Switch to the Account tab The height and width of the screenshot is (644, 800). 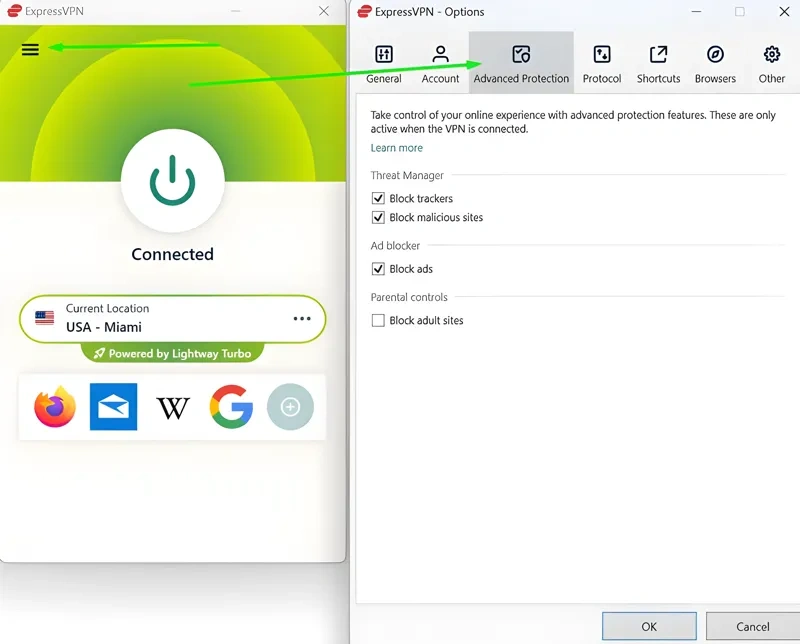click(440, 64)
